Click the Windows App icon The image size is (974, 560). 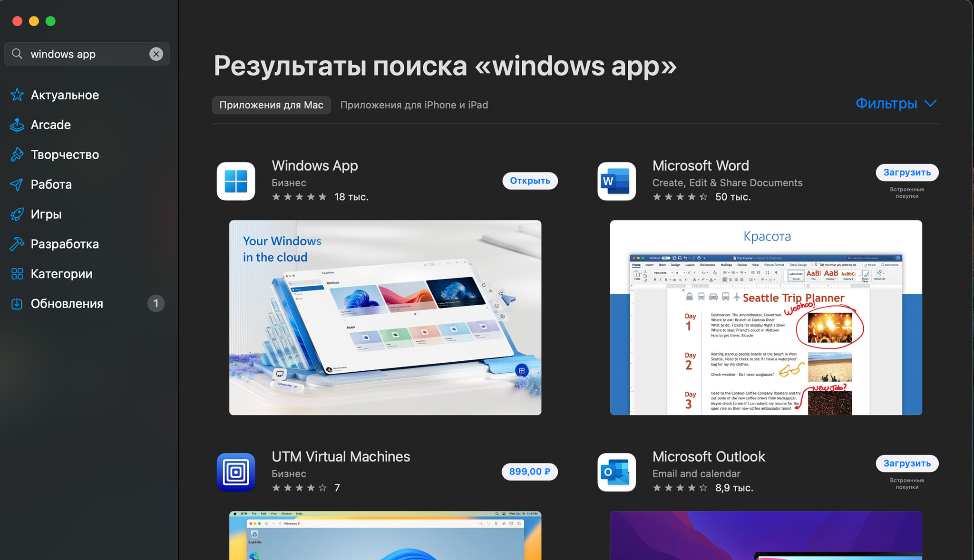(236, 181)
